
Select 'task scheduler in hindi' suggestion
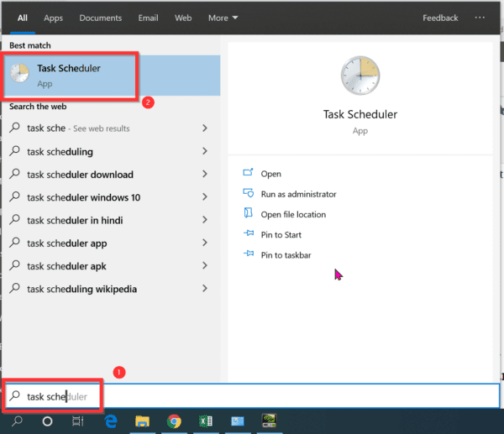coord(111,220)
